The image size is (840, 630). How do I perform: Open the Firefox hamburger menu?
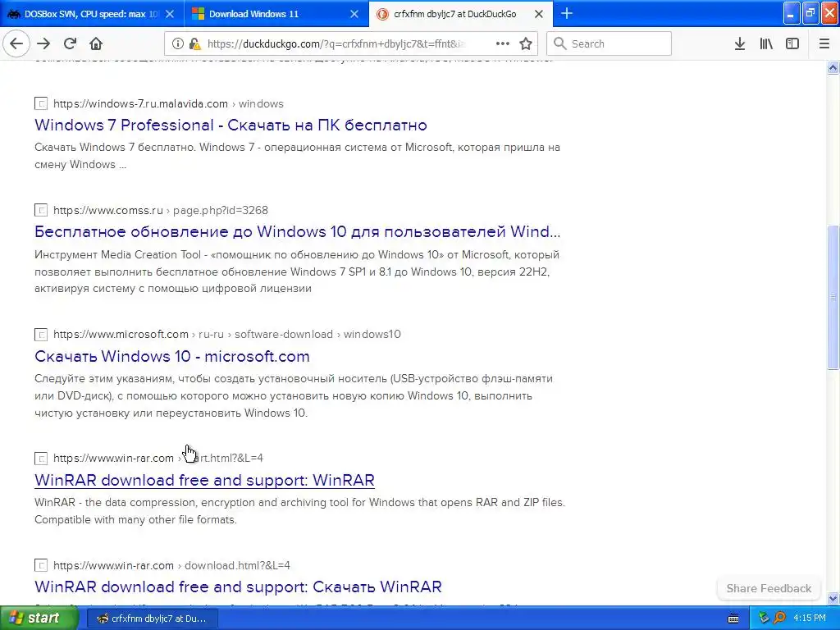(824, 44)
